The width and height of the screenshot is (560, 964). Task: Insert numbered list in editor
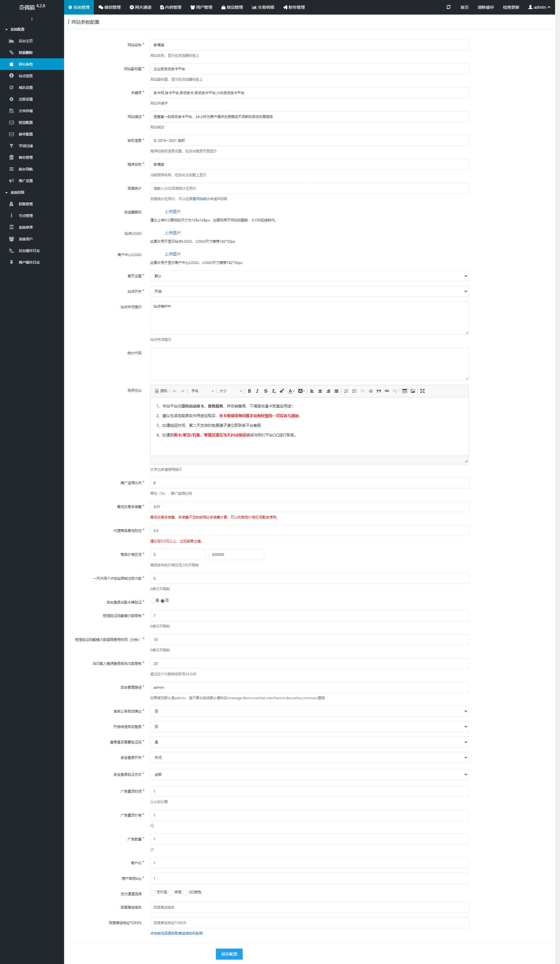coord(346,391)
